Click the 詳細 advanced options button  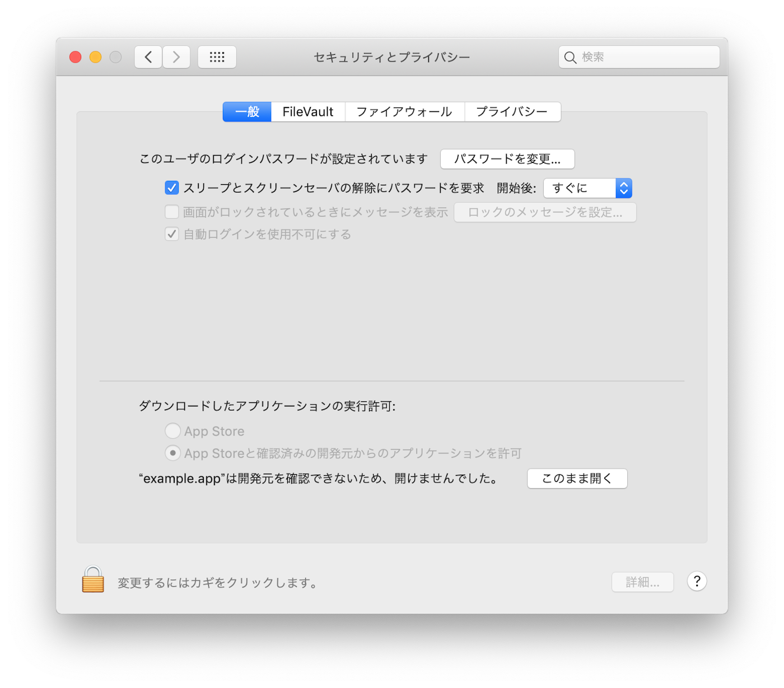pos(642,581)
